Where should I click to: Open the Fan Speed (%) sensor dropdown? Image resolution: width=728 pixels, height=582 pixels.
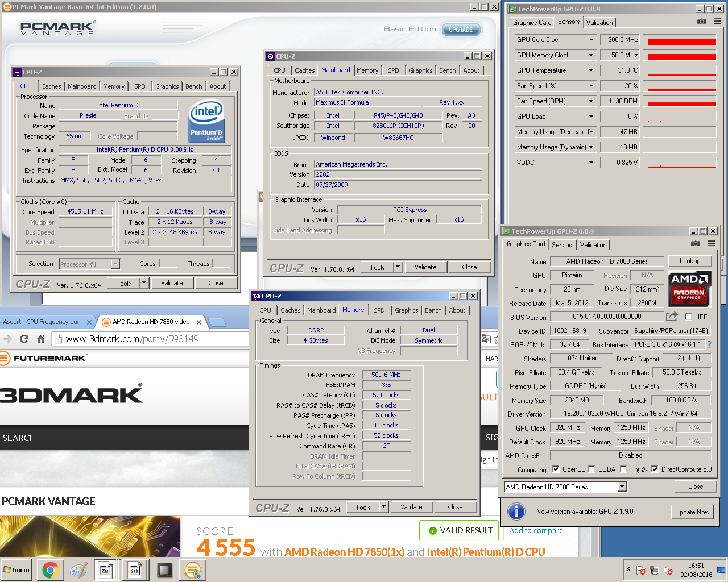coord(591,86)
